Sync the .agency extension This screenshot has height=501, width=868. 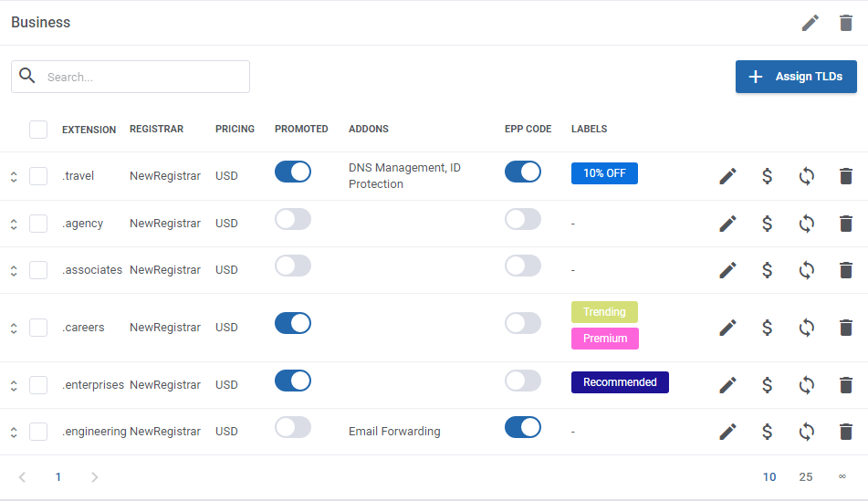tap(807, 224)
